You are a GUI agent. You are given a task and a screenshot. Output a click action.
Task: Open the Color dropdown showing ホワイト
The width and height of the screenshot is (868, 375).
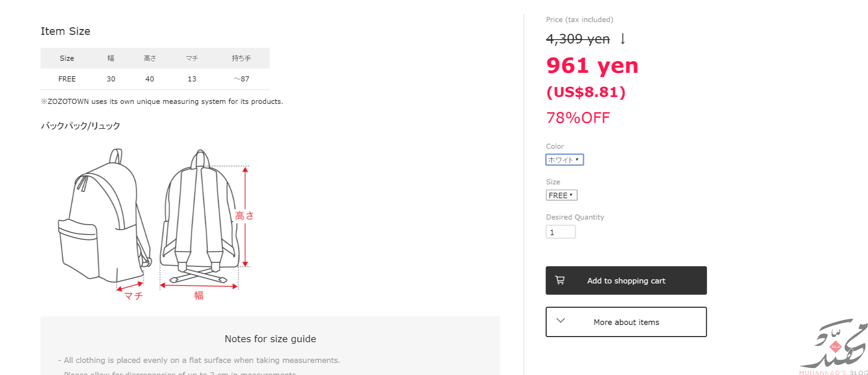coord(564,160)
